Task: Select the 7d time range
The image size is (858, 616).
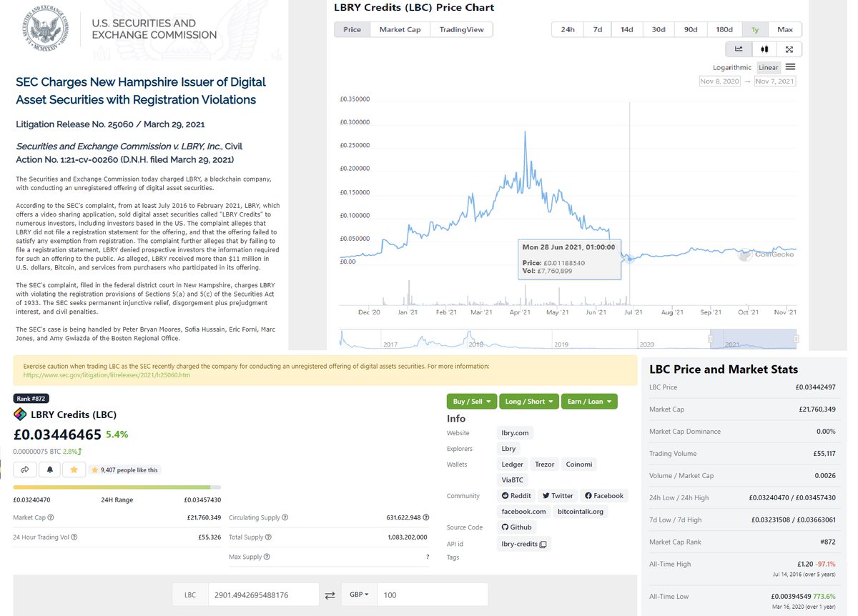Action: point(597,29)
